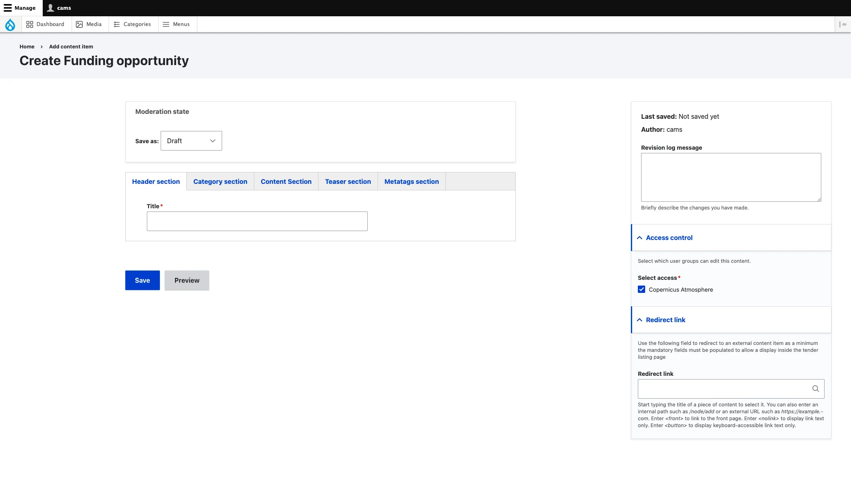Go to Home breadcrumb link
The height and width of the screenshot is (504, 851).
[x=27, y=47]
